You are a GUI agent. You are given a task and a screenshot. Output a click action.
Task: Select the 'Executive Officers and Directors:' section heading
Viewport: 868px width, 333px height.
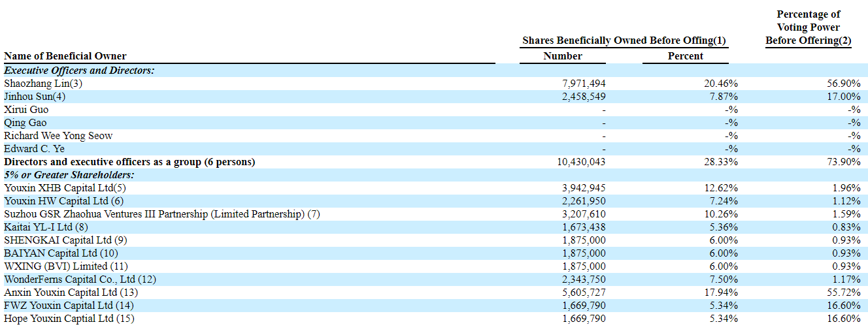pyautogui.click(x=79, y=71)
